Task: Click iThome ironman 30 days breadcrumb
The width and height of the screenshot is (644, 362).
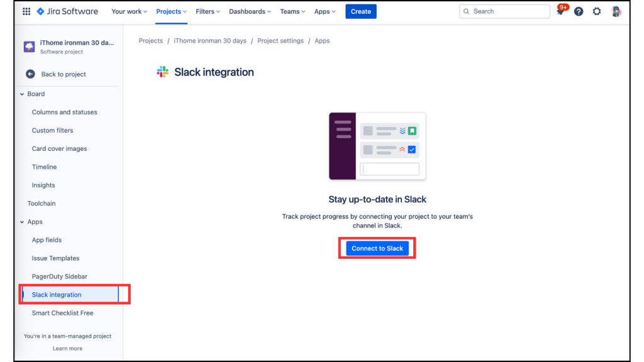Action: click(210, 41)
